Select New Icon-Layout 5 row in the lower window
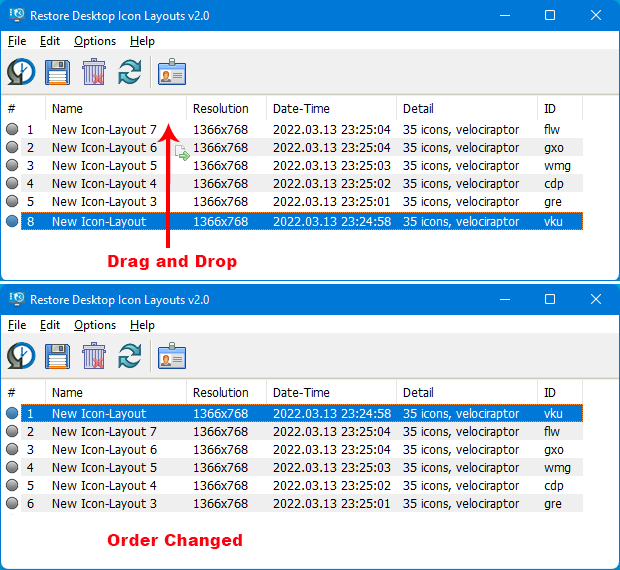Screen dimensions: 620x570 click(104, 468)
